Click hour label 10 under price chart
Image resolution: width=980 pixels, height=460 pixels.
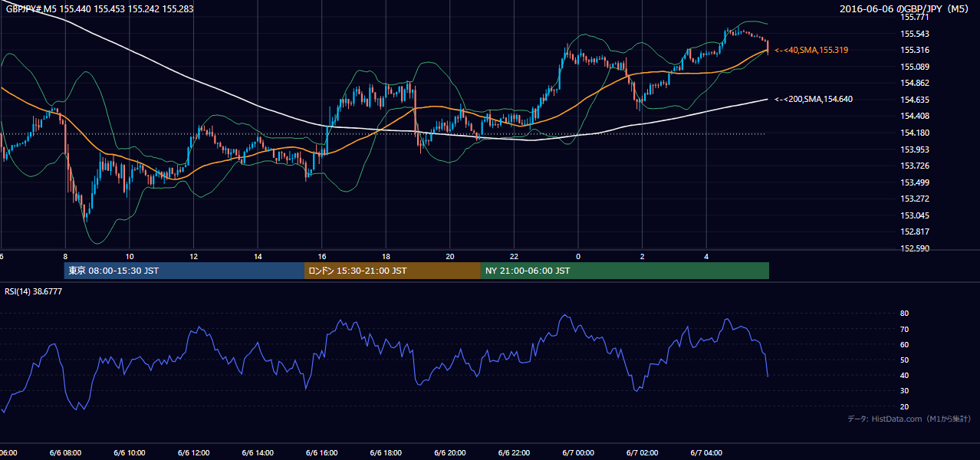click(x=130, y=257)
